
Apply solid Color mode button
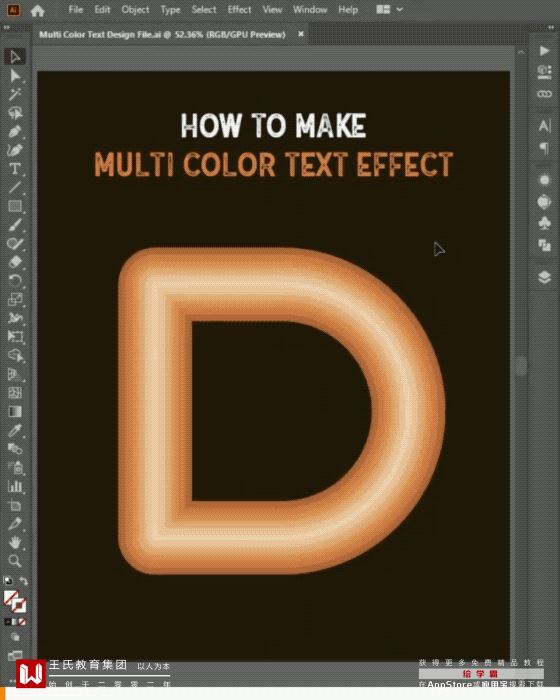[x=8, y=622]
